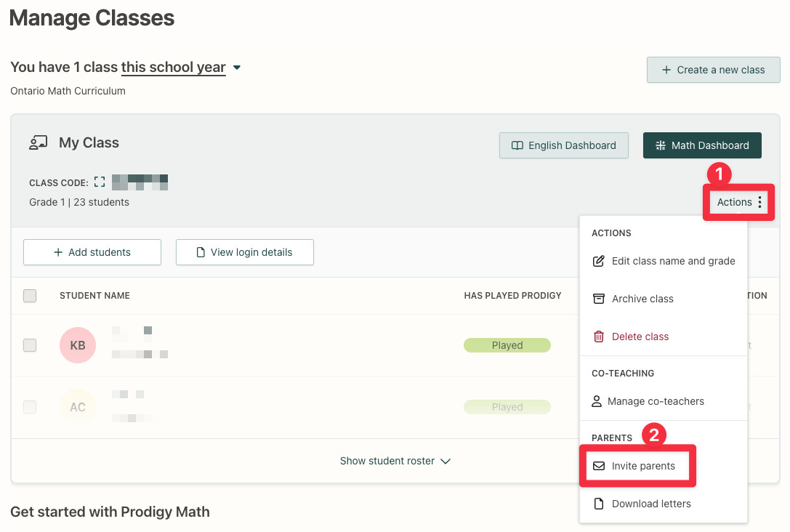
Task: Click the three-dot icon next to Actions
Action: pyautogui.click(x=760, y=202)
